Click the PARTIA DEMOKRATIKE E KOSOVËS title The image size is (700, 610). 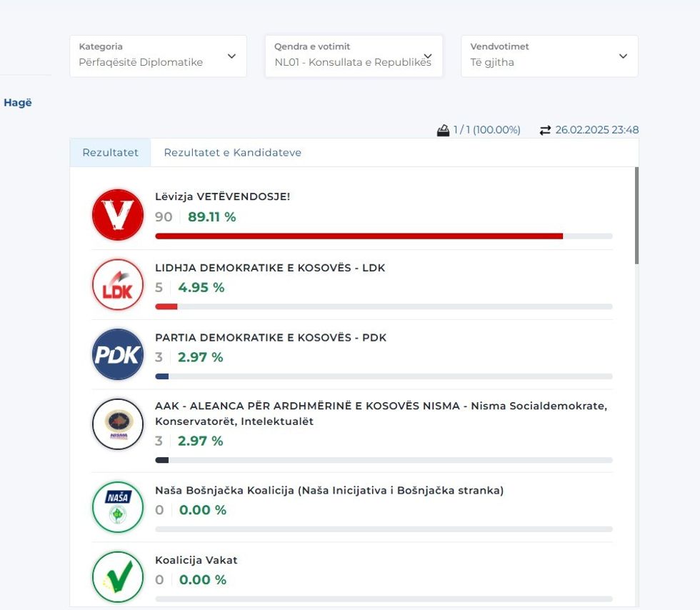point(270,337)
